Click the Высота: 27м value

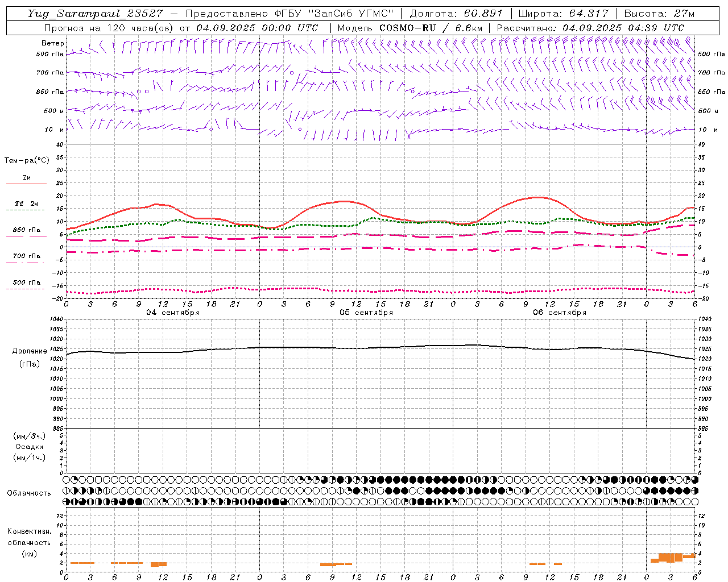[659, 14]
